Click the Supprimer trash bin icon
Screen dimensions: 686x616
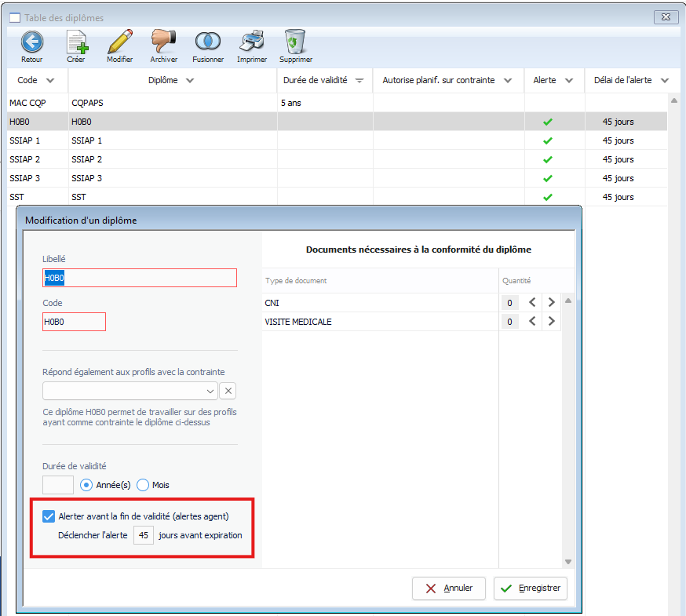(295, 42)
